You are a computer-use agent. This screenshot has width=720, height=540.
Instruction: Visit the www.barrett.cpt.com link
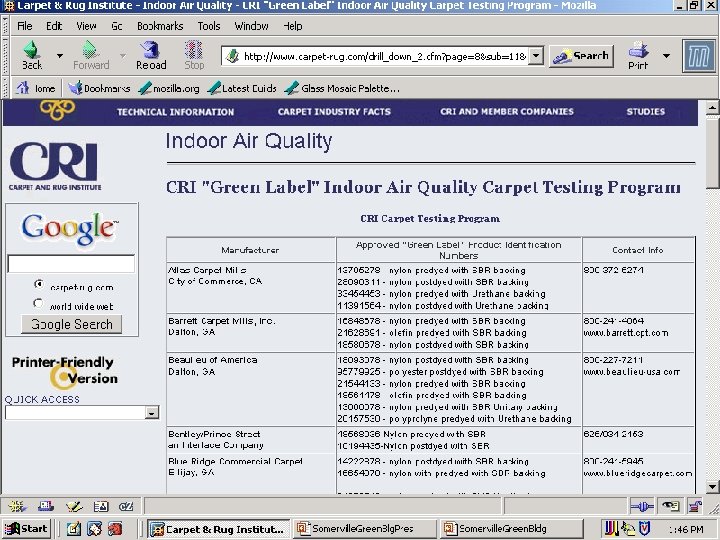coord(626,333)
